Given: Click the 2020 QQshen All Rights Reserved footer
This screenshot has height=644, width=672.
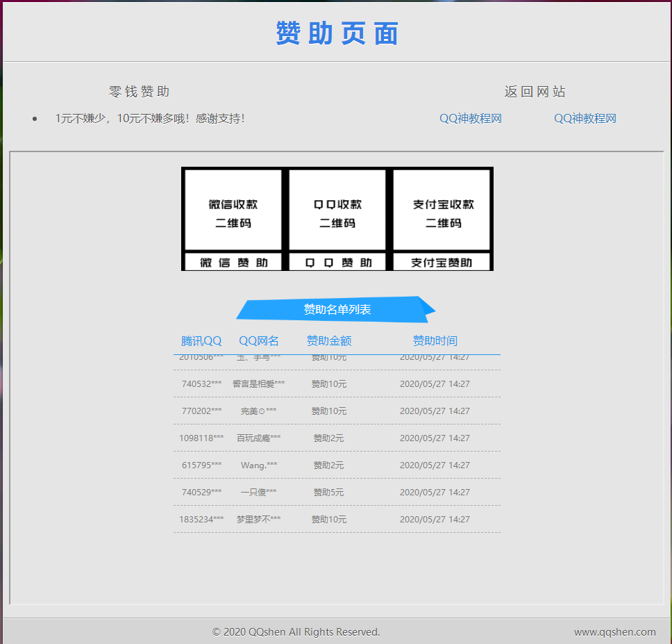Looking at the screenshot, I should (x=296, y=632).
